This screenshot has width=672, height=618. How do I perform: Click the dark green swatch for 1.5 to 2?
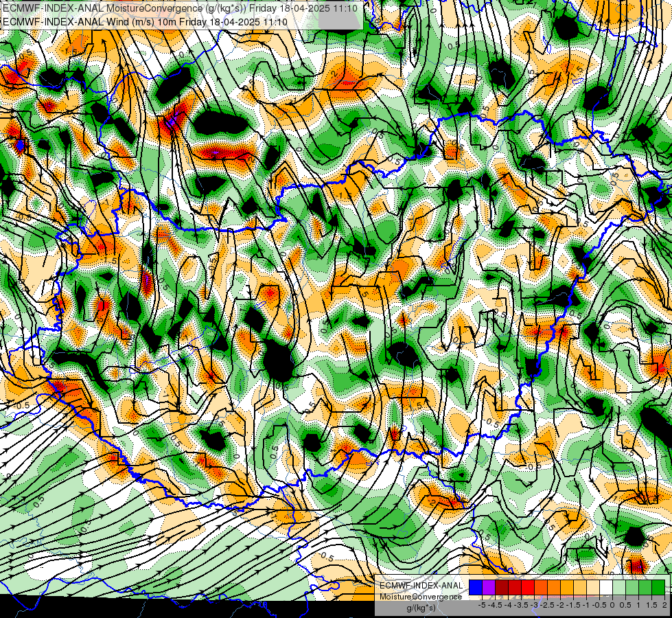[658, 587]
